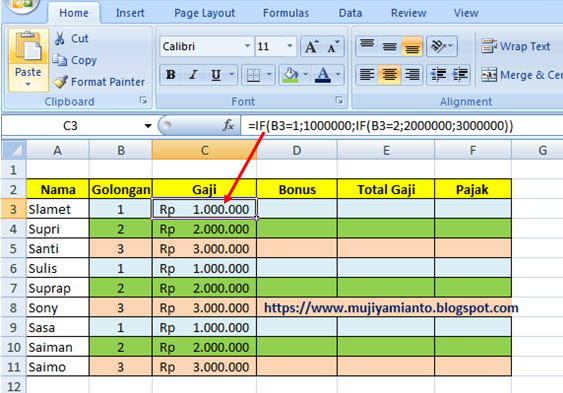This screenshot has height=393, width=563.
Task: Decrease indent in cell
Action: tap(438, 75)
